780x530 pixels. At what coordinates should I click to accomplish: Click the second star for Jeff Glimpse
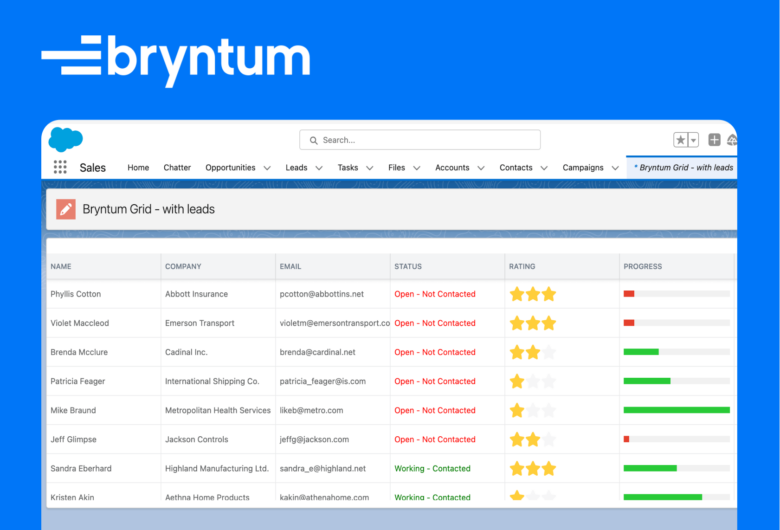click(533, 439)
